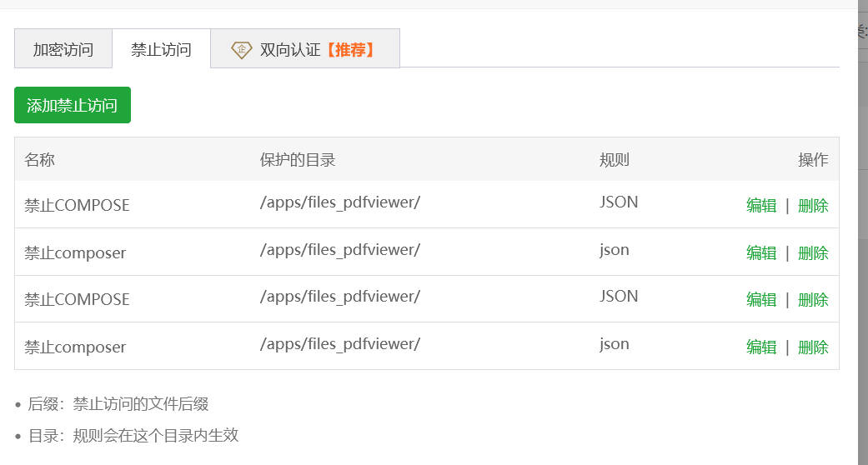Edit the first 禁止COMPOSE rule
Viewport: 868px width, 465px height.
click(x=761, y=205)
